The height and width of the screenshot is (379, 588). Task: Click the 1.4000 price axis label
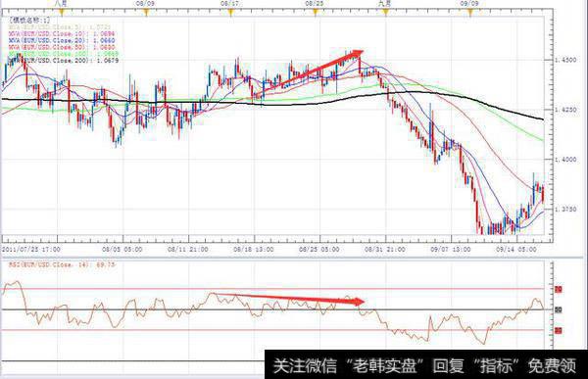tap(565, 160)
